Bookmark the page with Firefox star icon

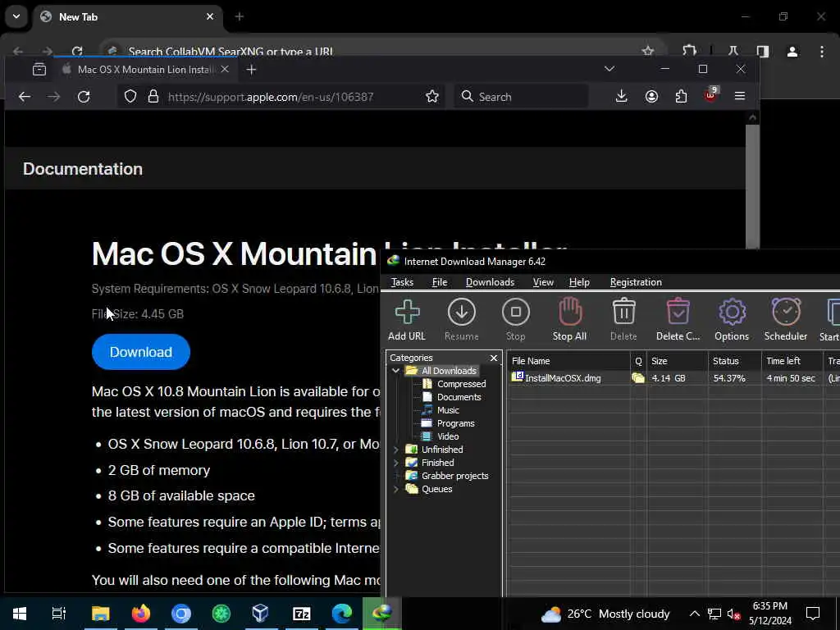click(431, 97)
